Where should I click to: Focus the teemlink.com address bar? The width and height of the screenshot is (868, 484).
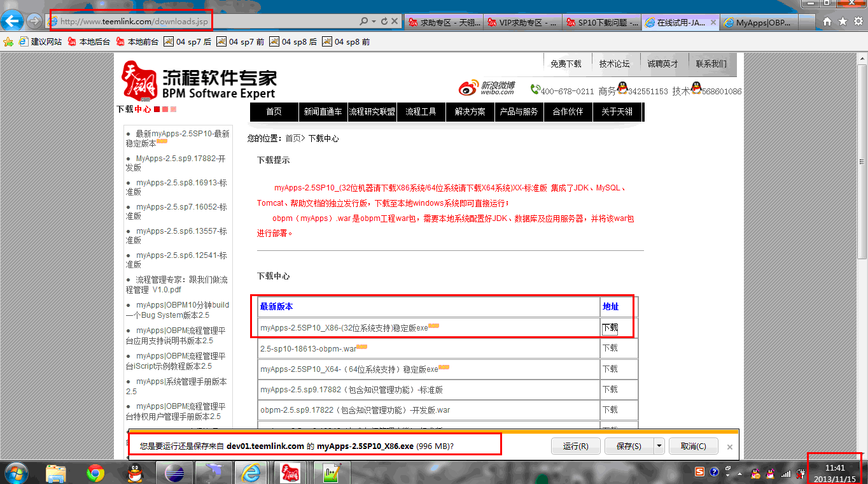pyautogui.click(x=204, y=22)
